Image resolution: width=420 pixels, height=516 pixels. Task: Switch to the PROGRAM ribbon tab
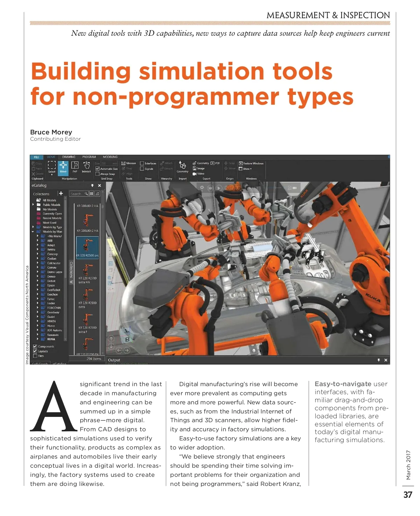pyautogui.click(x=89, y=157)
